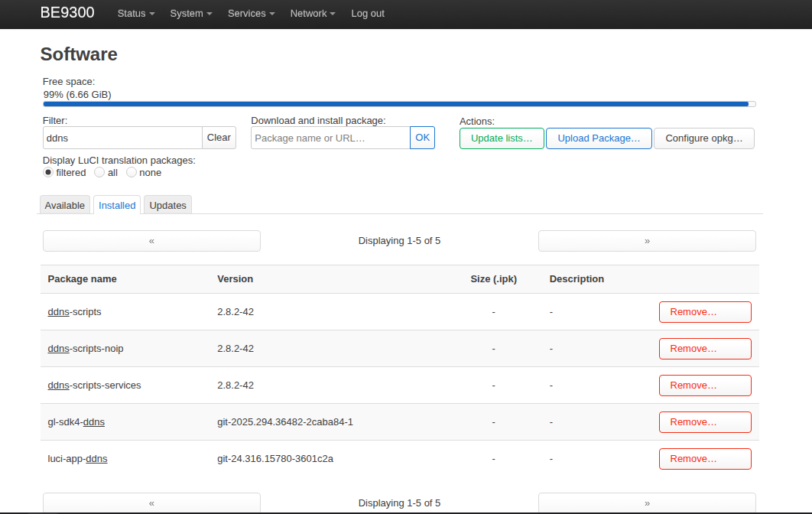Clear the ddns filter text
Screen dimensions: 812x514
coord(219,138)
